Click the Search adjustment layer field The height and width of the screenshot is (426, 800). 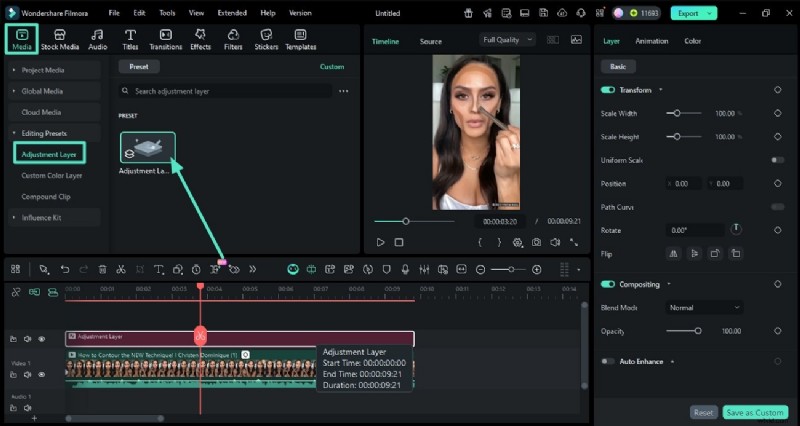click(x=225, y=91)
